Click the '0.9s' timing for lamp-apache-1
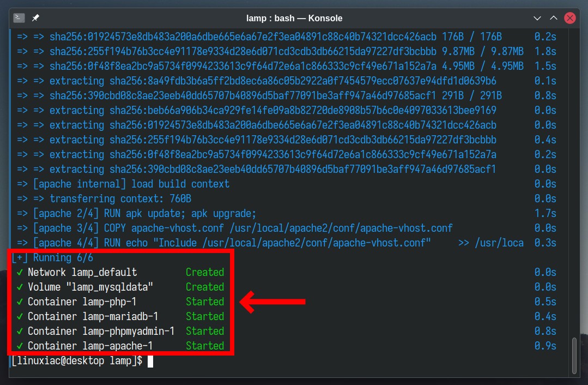Viewport: 588px width, 385px height. [x=545, y=346]
